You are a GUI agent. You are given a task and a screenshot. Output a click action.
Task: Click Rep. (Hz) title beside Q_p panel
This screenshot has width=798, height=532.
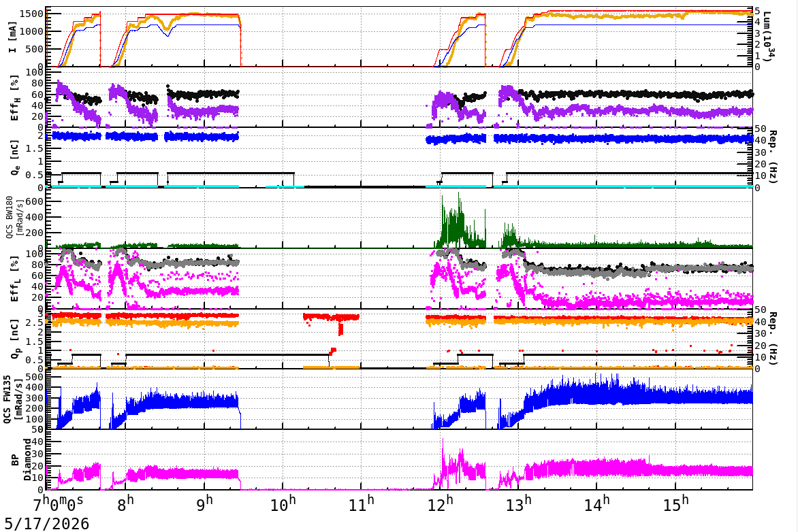point(772,338)
